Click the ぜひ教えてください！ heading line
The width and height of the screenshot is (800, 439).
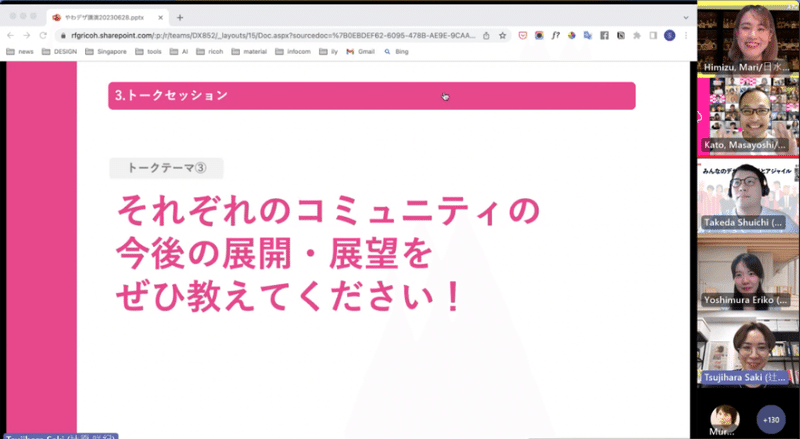pos(289,297)
